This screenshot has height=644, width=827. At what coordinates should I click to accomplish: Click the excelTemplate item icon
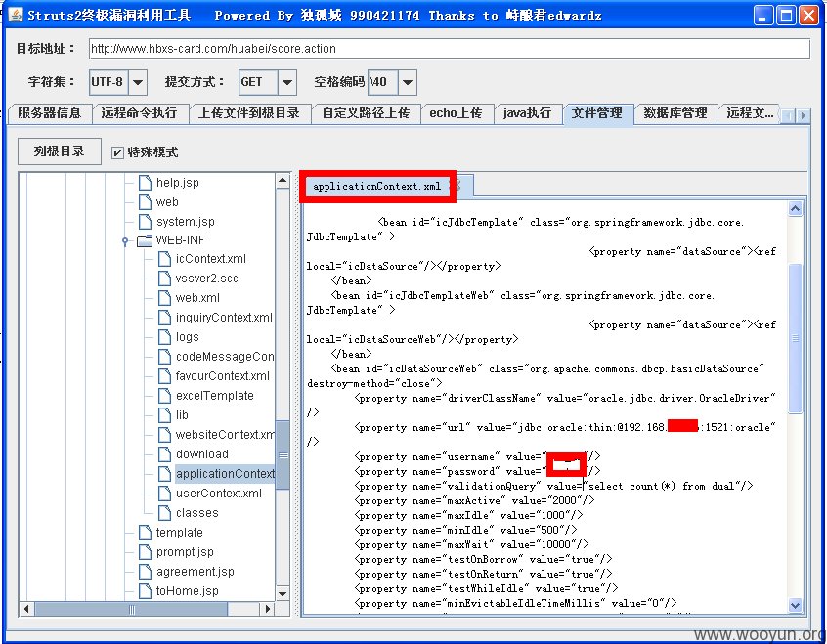tap(164, 396)
